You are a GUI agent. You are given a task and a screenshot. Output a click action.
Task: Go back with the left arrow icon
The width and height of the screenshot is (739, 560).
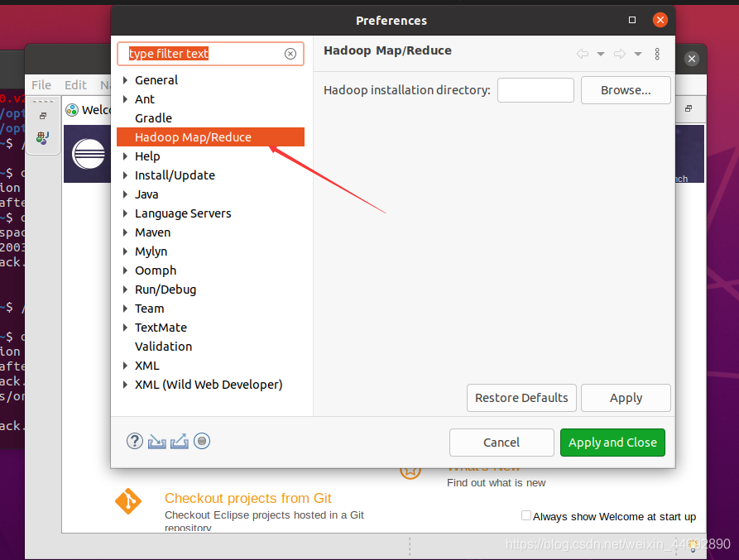point(583,54)
